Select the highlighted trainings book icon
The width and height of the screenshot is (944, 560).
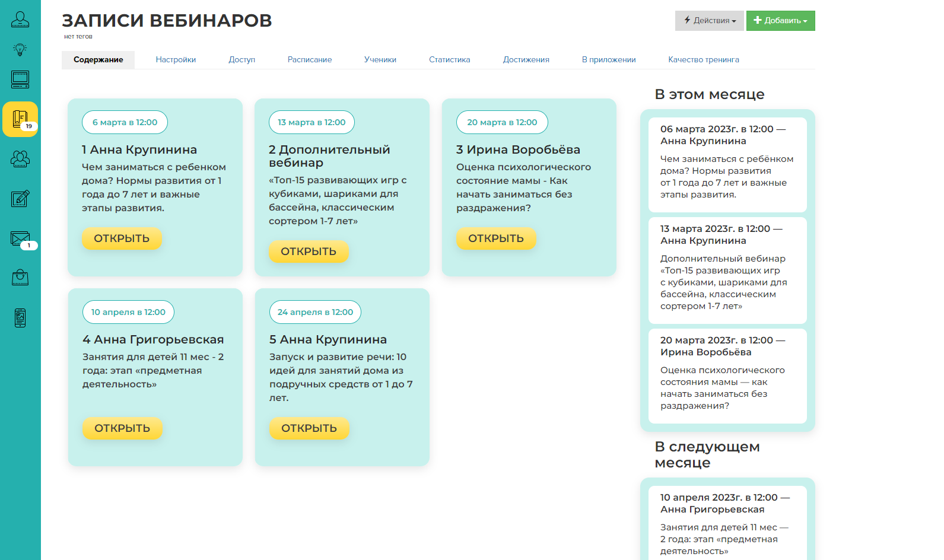[x=20, y=119]
